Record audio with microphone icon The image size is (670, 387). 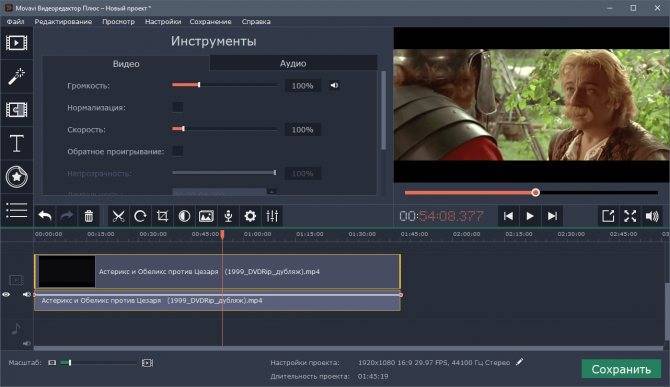228,216
